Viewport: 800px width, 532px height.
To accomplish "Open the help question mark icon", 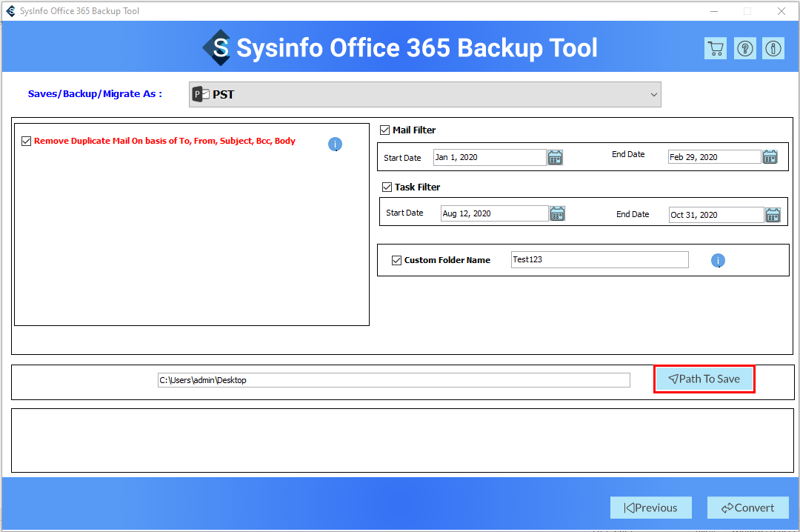I will point(744,49).
